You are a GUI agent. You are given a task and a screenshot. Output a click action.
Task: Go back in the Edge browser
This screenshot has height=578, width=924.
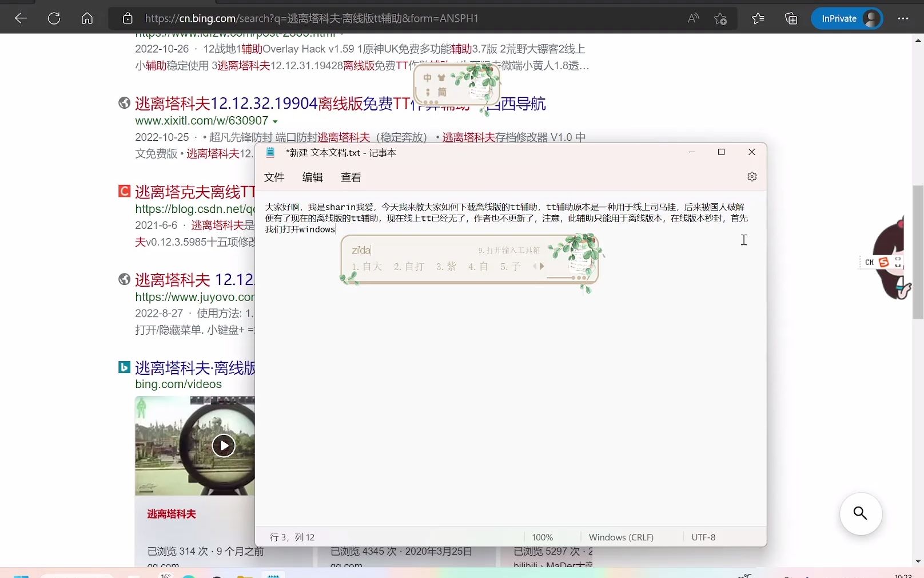pyautogui.click(x=21, y=18)
